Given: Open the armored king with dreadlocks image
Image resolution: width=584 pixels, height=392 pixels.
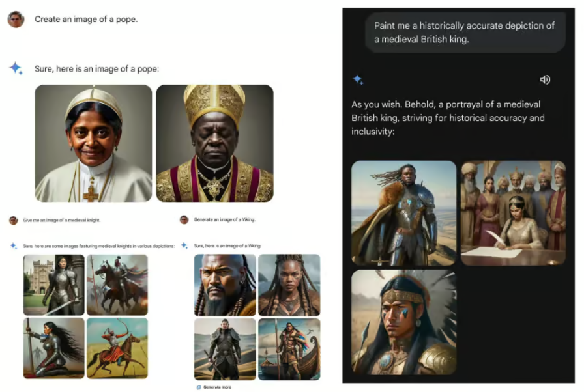Looking at the screenshot, I should 403,213.
